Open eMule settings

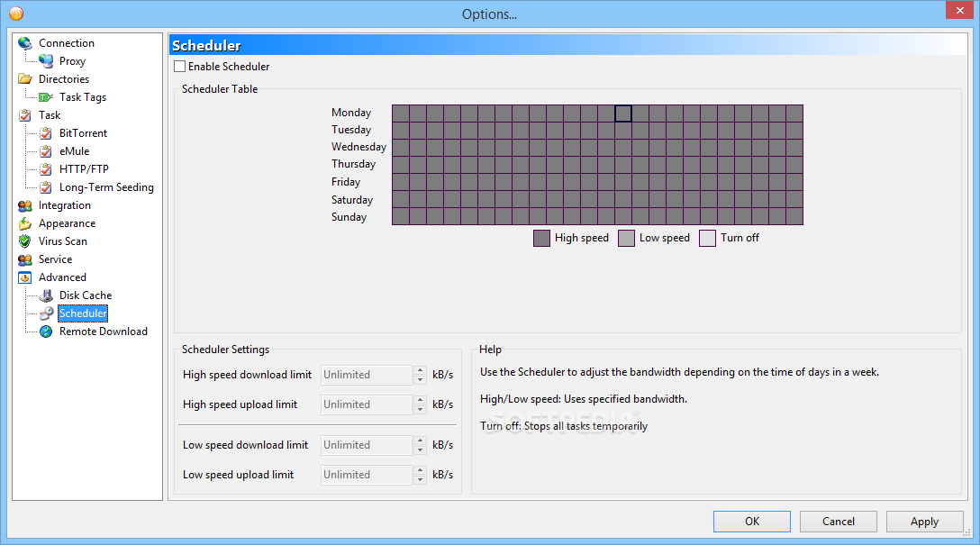(75, 151)
